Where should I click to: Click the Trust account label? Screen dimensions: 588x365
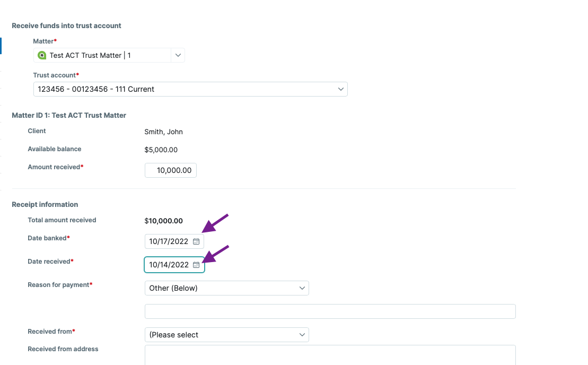click(x=56, y=75)
